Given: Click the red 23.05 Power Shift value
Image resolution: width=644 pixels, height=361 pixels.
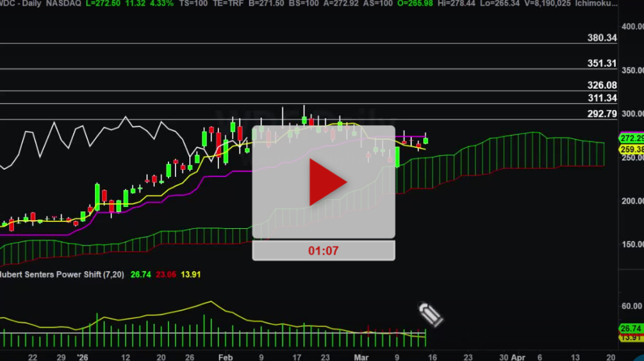Looking at the screenshot, I should tap(166, 274).
